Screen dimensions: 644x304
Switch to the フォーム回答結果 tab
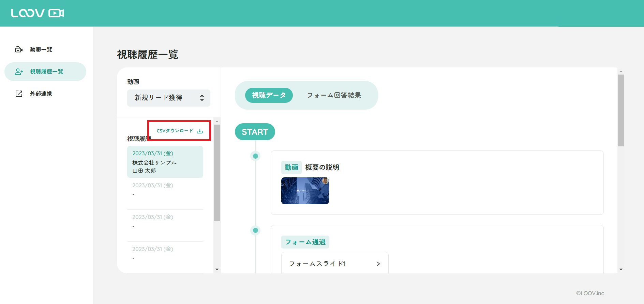click(x=334, y=95)
